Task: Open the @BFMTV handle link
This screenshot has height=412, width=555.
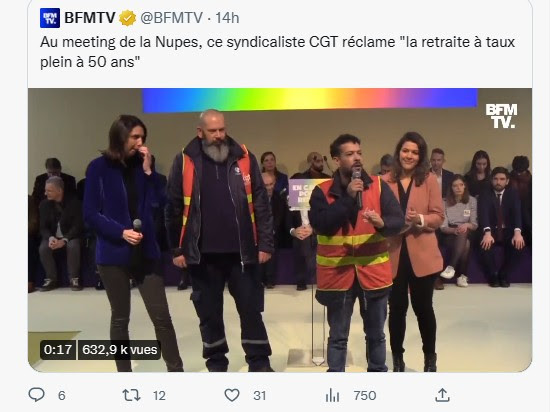Action: click(172, 18)
